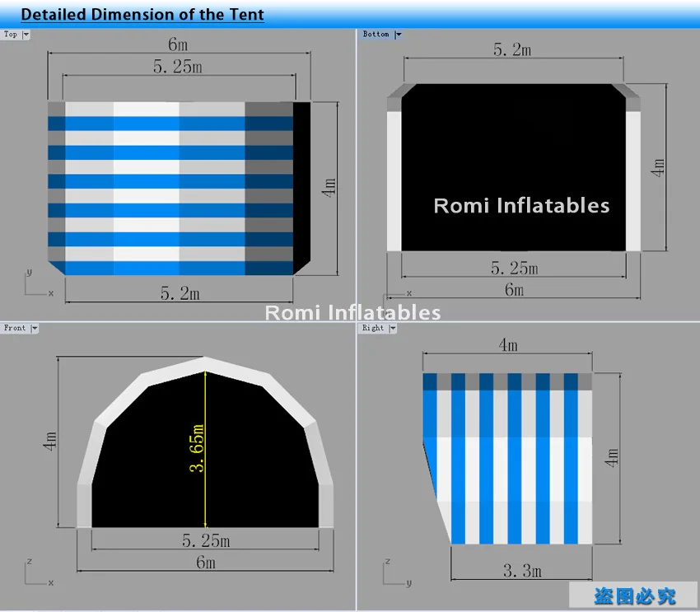Open the Front viewport dropdown arrow

coord(35,329)
